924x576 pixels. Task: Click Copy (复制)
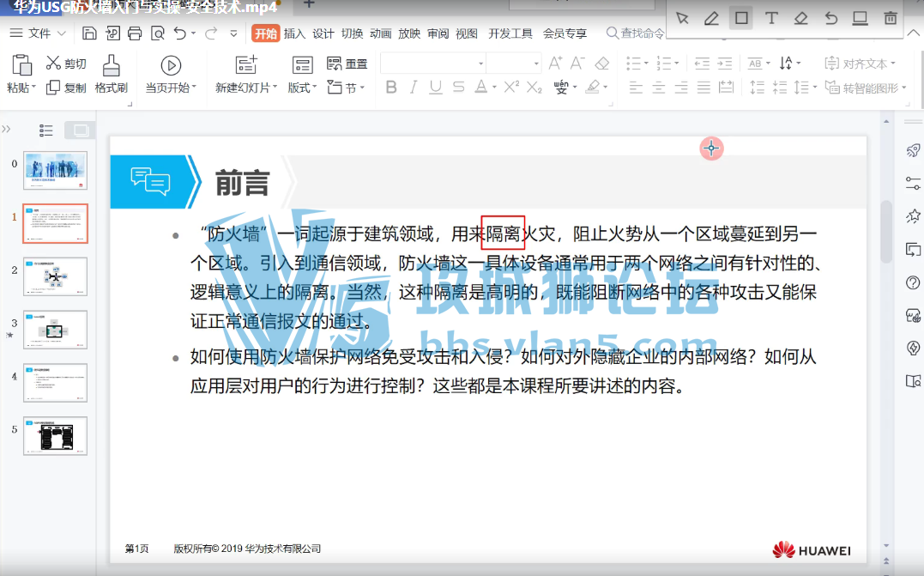pos(66,88)
